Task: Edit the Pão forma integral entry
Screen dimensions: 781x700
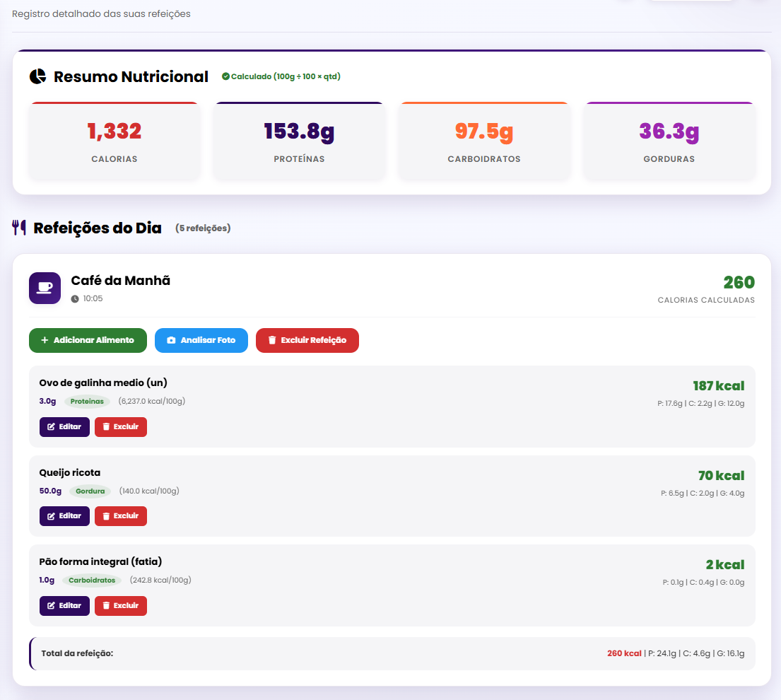Action: (x=64, y=606)
